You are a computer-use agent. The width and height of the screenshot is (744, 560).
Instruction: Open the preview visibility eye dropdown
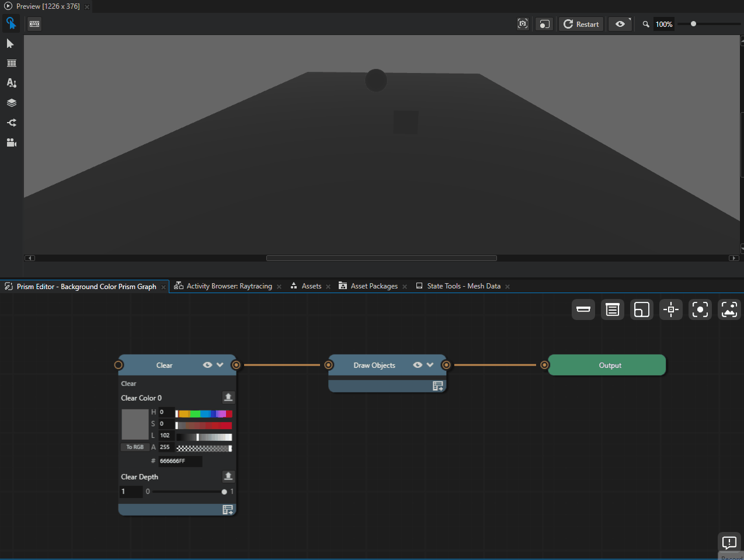[x=620, y=24]
